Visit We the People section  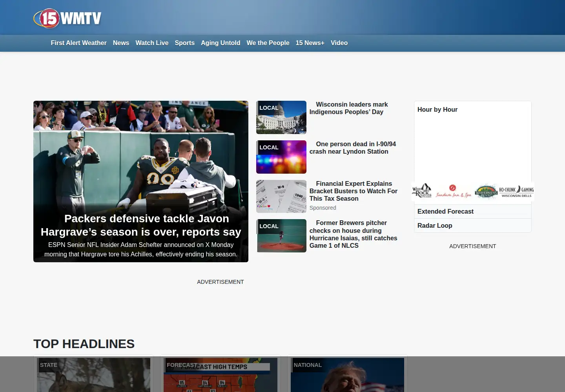268,43
